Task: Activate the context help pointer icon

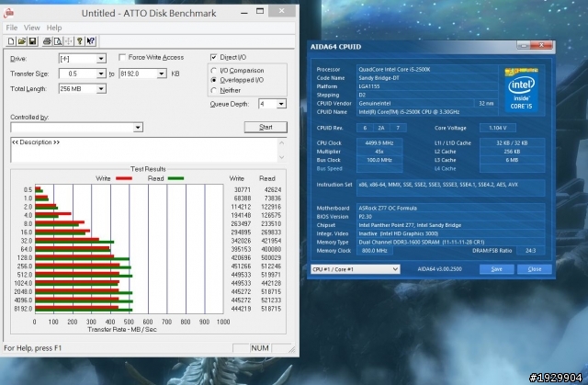Action: 90,41
